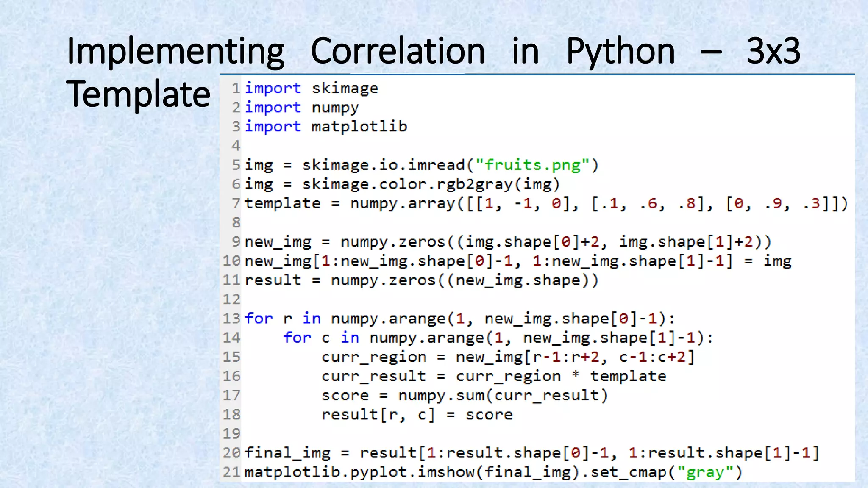Click 'matplotlib.pyplot.imshow(final_img)' on line 21
This screenshot has width=868, height=488.
412,472
